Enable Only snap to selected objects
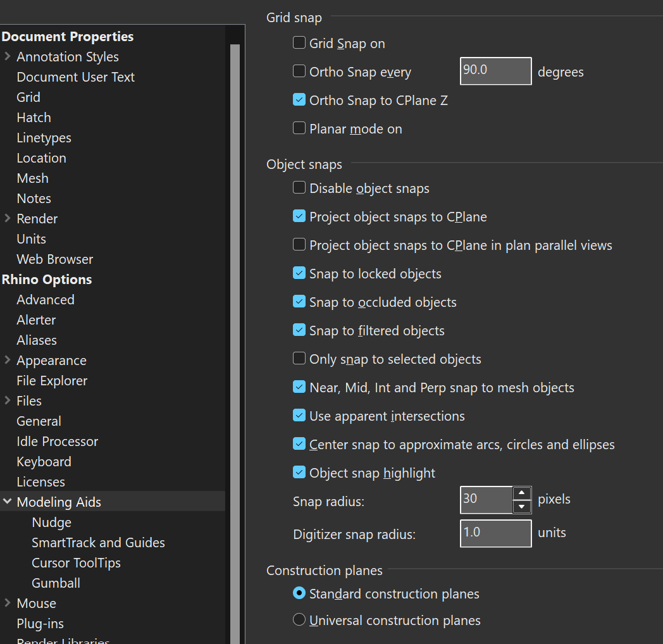The width and height of the screenshot is (663, 644). [x=299, y=358]
